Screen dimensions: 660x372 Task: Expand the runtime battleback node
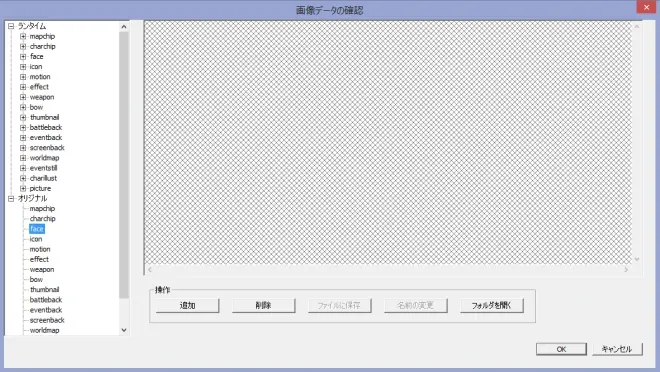(23, 127)
